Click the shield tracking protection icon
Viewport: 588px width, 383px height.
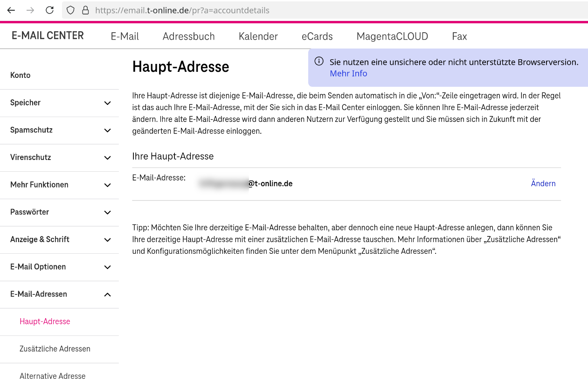click(70, 10)
